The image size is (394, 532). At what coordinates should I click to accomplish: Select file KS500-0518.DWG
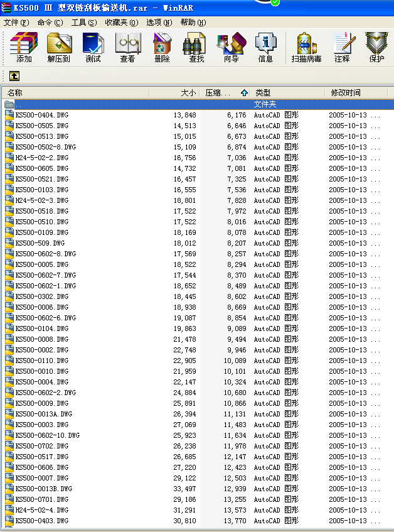(x=41, y=211)
